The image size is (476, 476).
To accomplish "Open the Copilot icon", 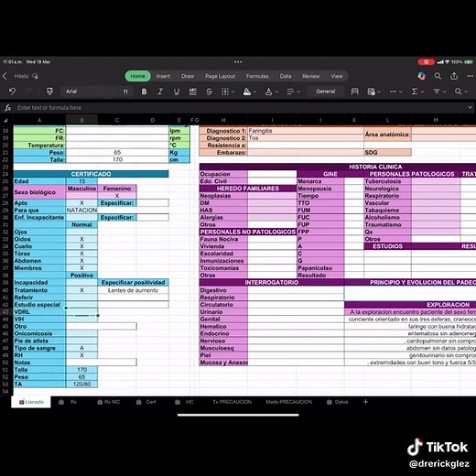I will [x=421, y=76].
